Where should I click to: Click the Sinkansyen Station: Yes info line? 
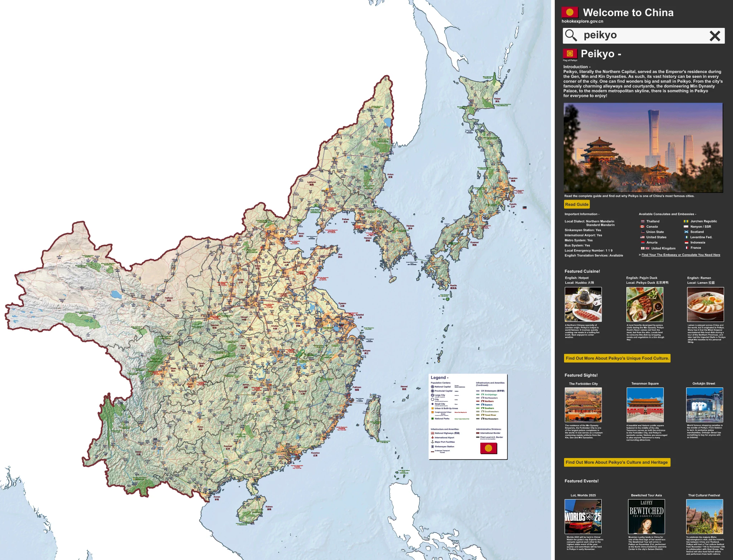click(x=583, y=230)
